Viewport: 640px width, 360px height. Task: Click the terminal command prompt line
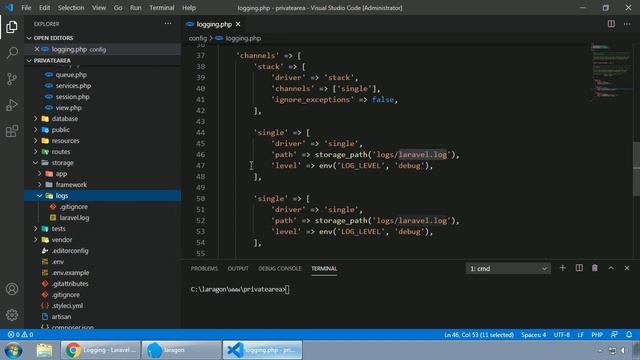point(240,289)
